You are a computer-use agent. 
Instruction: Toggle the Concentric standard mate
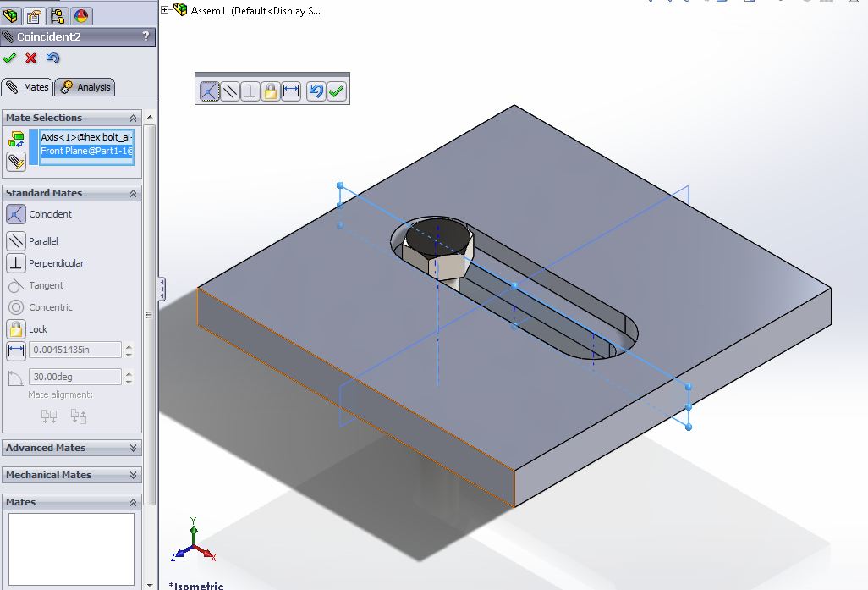[x=16, y=307]
